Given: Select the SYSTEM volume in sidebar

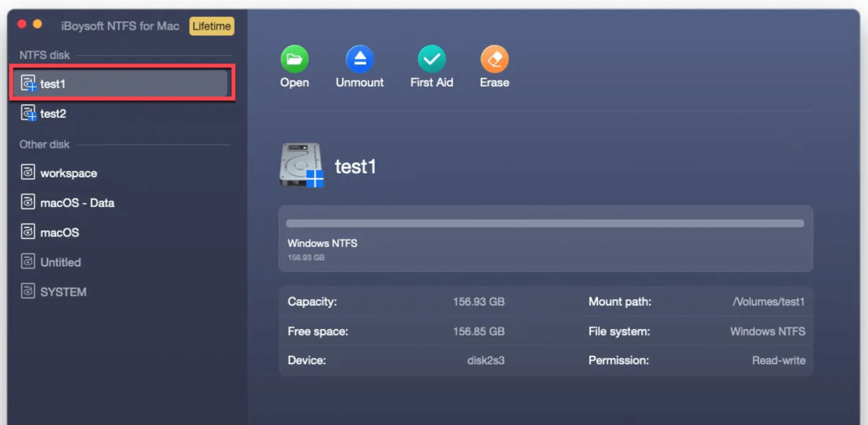Looking at the screenshot, I should point(63,291).
